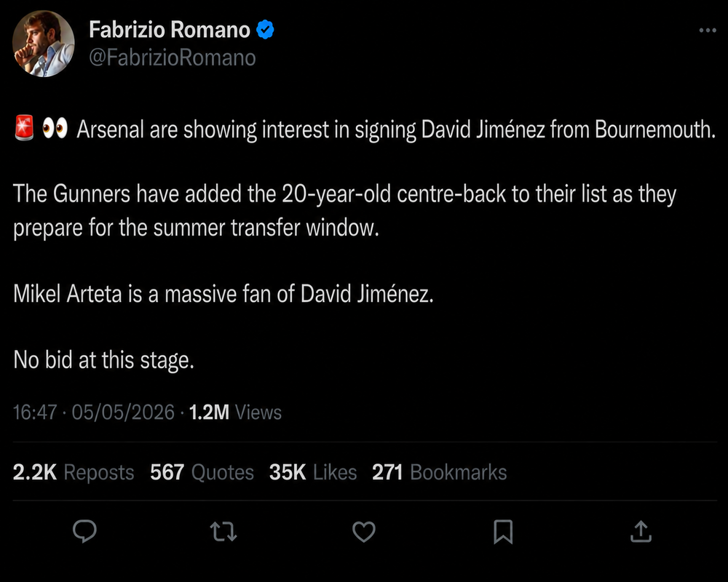Open the three-dot more options menu
Image resolution: width=728 pixels, height=582 pixels.
coord(708,30)
